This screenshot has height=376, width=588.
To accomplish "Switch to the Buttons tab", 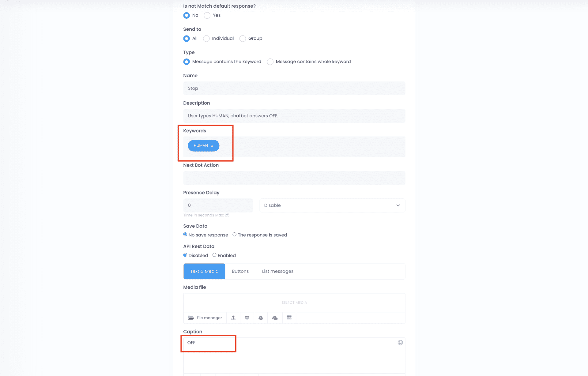I will click(240, 271).
